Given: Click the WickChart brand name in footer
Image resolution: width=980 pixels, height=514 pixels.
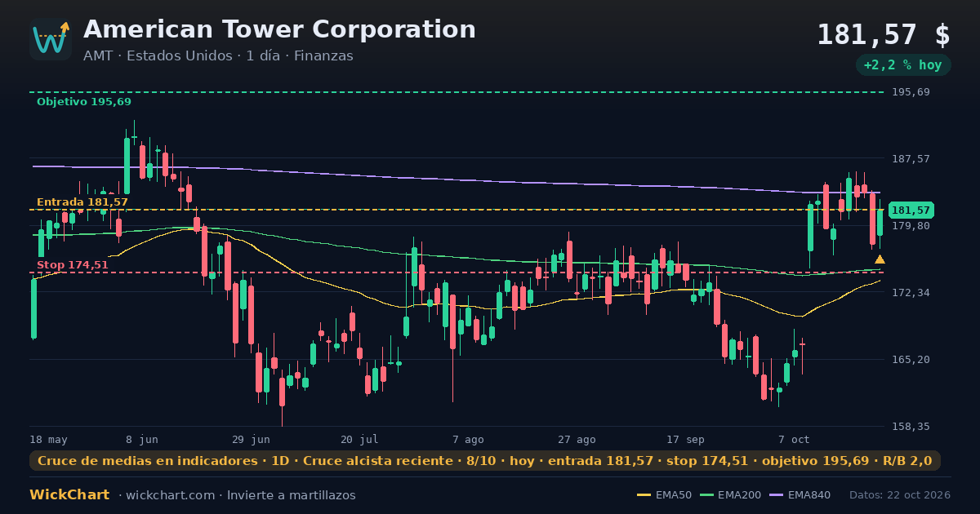Looking at the screenshot, I should click(x=69, y=495).
